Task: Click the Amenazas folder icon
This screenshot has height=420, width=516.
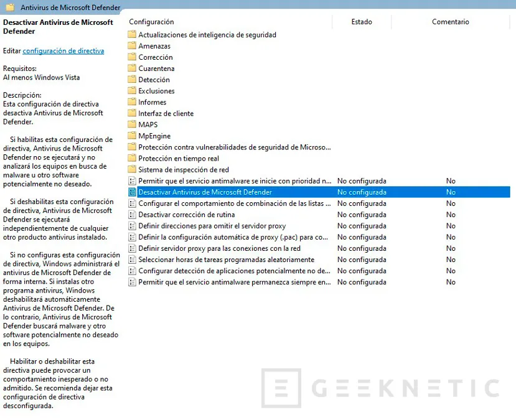Action: tap(132, 45)
